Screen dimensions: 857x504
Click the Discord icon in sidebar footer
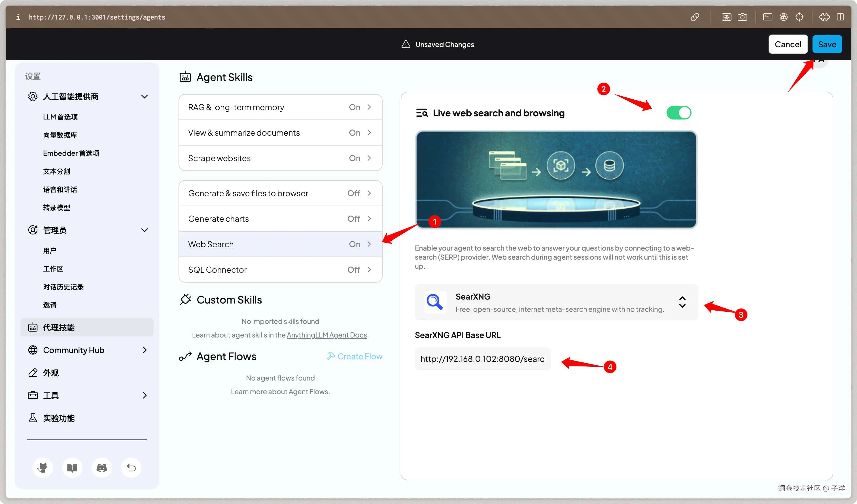[101, 468]
